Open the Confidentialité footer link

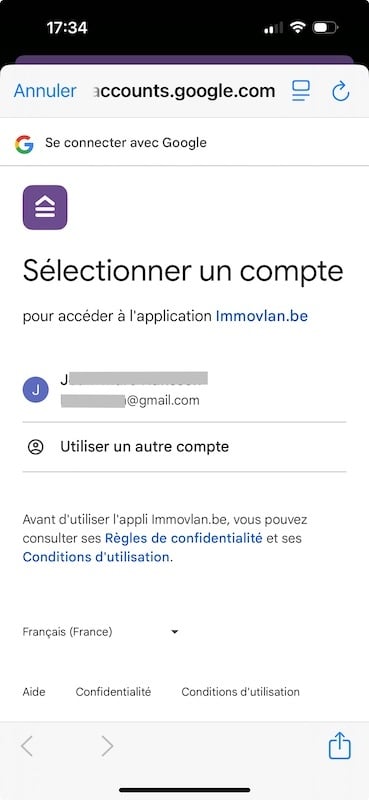coord(113,692)
